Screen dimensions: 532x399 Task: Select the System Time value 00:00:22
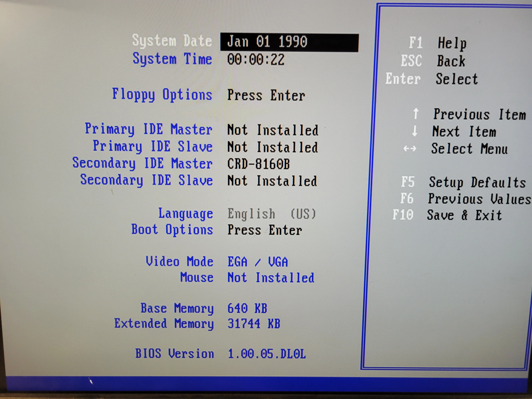coord(256,60)
